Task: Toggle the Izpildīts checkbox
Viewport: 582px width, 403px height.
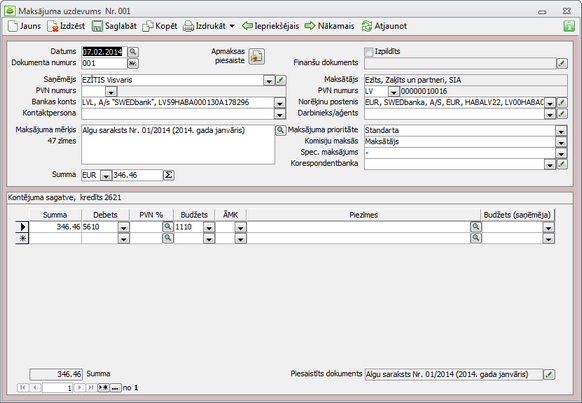Action: point(369,52)
